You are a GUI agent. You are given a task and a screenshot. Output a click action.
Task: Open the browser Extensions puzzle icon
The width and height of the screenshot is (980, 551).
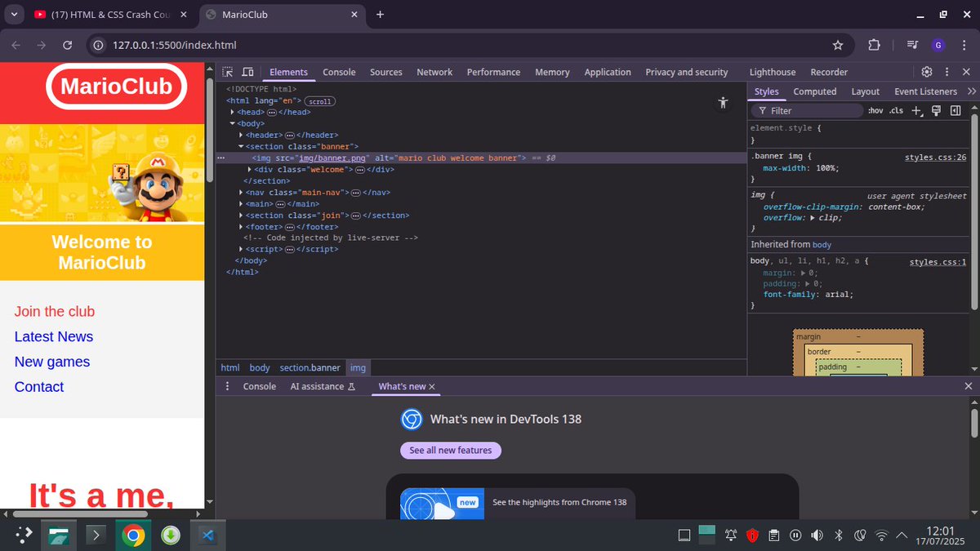tap(874, 45)
